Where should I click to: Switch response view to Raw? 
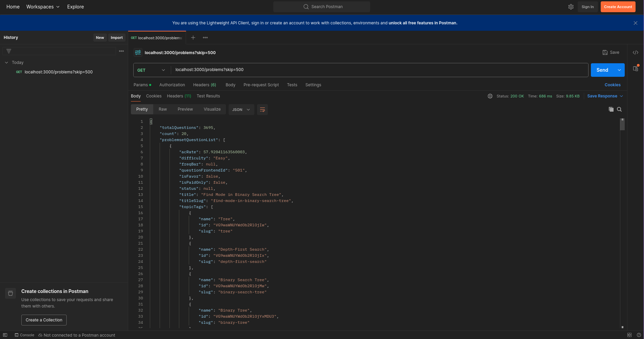pyautogui.click(x=163, y=109)
